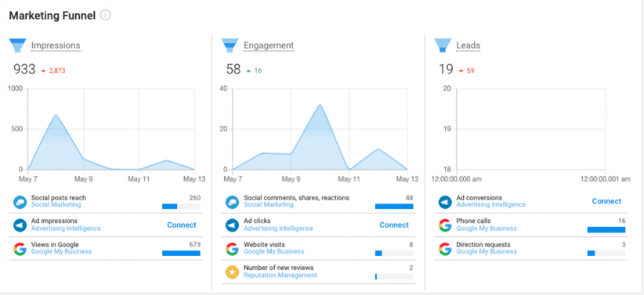The height and width of the screenshot is (295, 644).
Task: Click the Engagement total 58
Action: tap(233, 70)
